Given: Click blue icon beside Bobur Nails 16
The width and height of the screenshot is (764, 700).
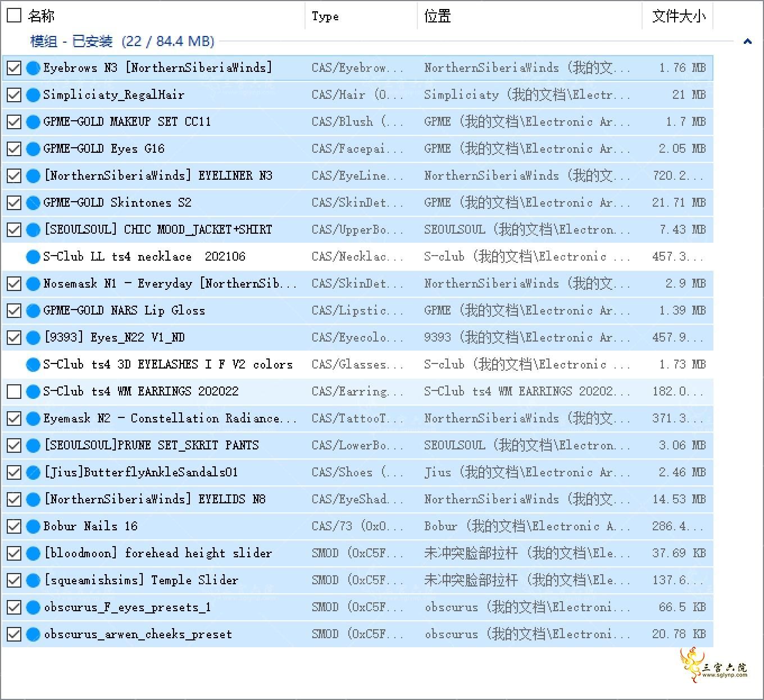Looking at the screenshot, I should [33, 527].
